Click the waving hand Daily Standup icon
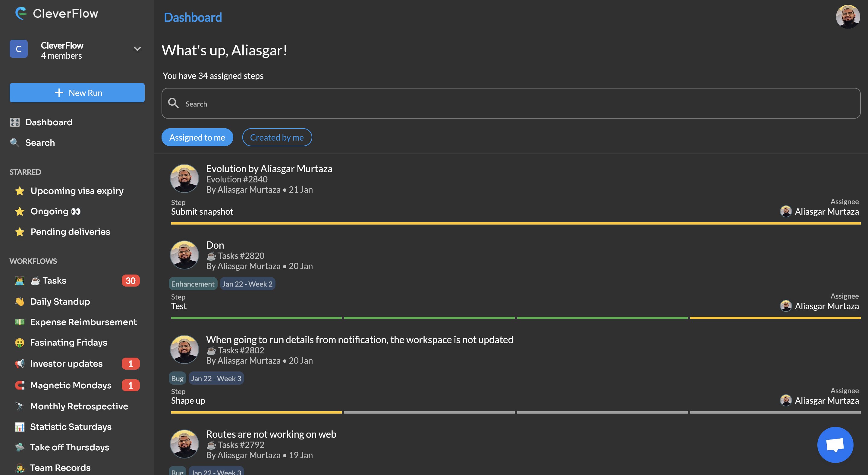Image resolution: width=868 pixels, height=475 pixels. [20, 301]
